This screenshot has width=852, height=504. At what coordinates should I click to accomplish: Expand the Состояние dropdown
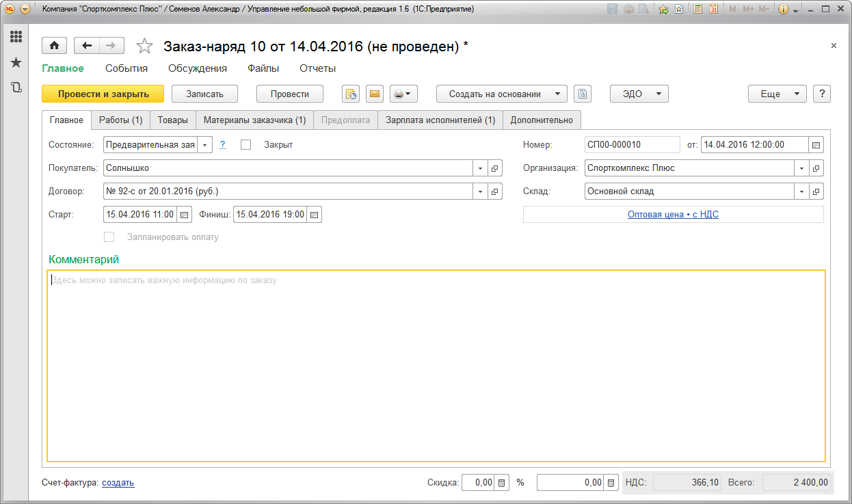[204, 145]
